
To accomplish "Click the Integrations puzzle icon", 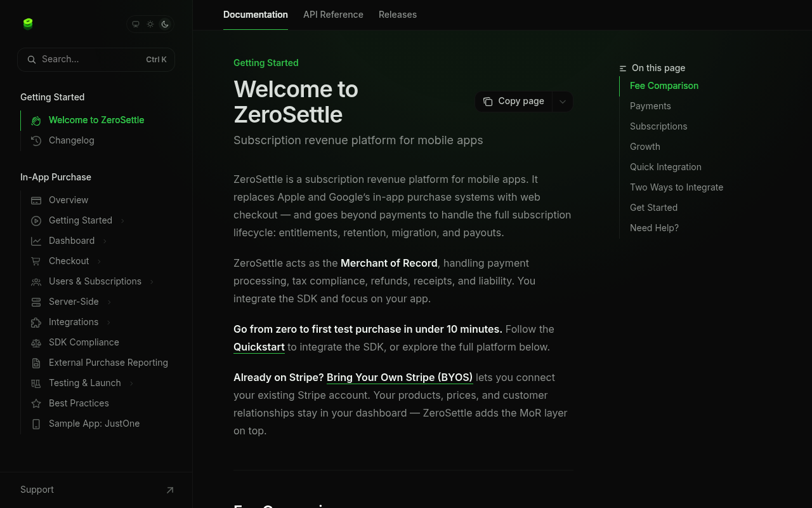I will [x=36, y=323].
